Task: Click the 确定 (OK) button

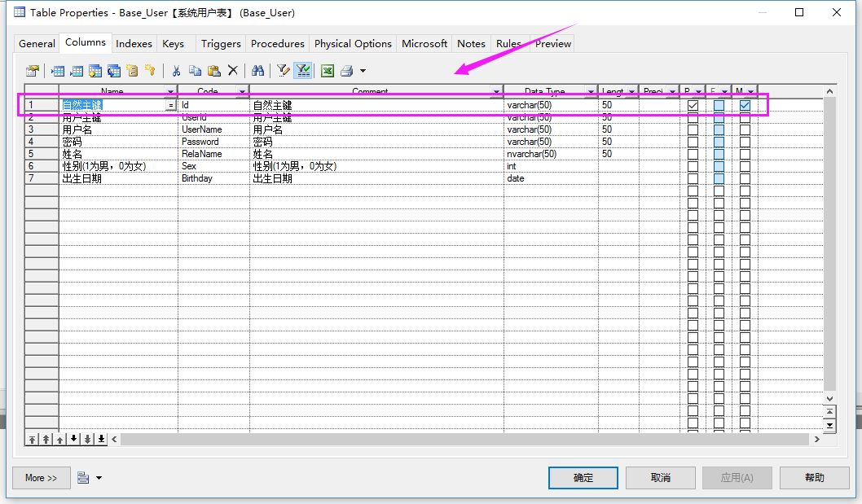Action: [x=583, y=478]
